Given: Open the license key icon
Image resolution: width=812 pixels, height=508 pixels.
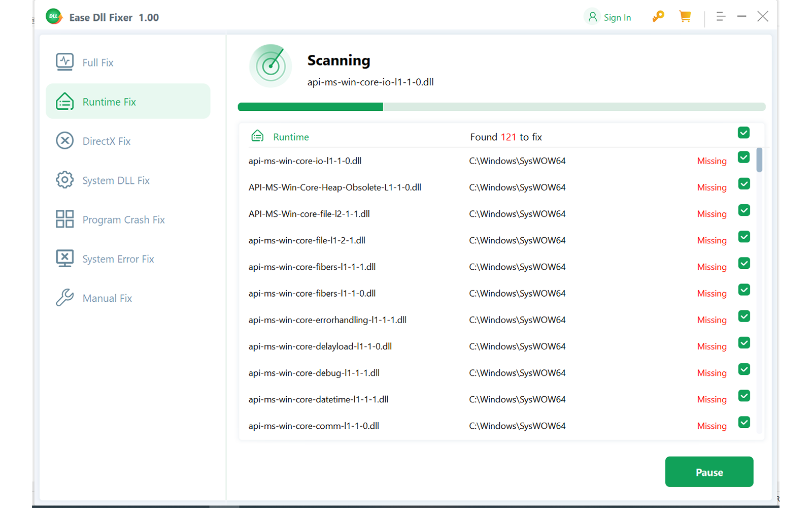Looking at the screenshot, I should (658, 17).
